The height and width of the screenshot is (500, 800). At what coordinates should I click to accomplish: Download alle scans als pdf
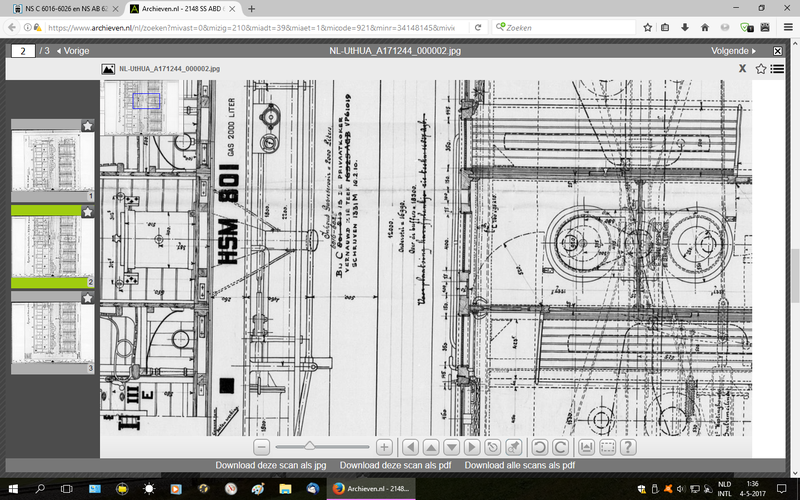point(519,465)
